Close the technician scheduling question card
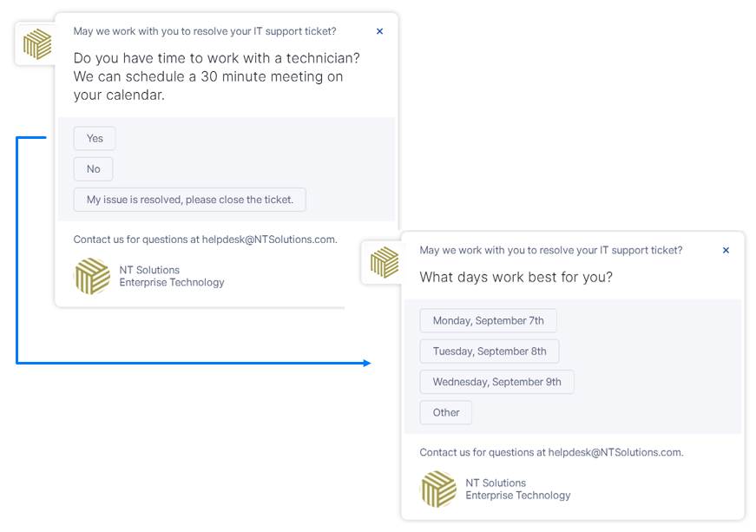Viewport: 756px width, 532px height. coord(379,31)
